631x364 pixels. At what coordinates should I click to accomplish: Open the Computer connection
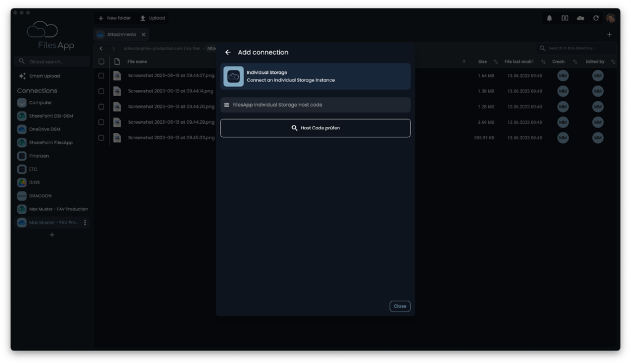pyautogui.click(x=35, y=103)
